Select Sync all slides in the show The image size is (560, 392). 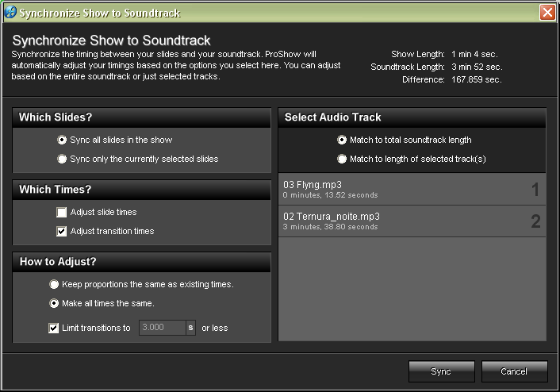63,140
